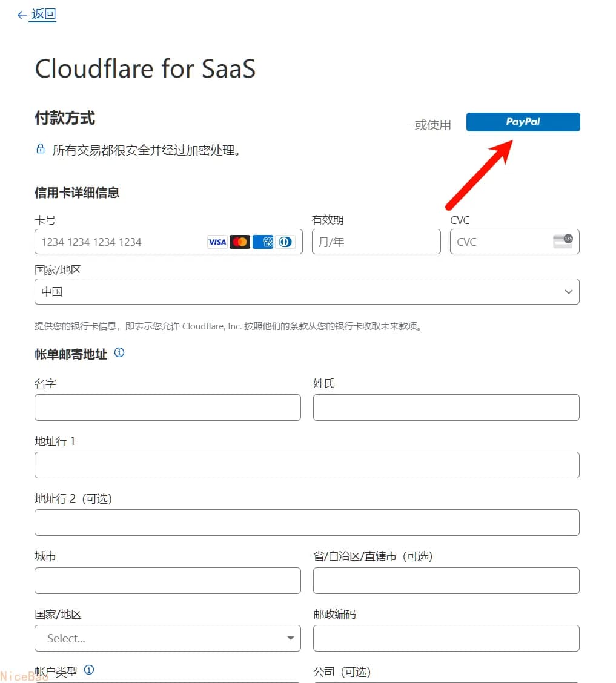Click info icon next to 帐单邮寄地址
The height and width of the screenshot is (683, 616).
[119, 352]
